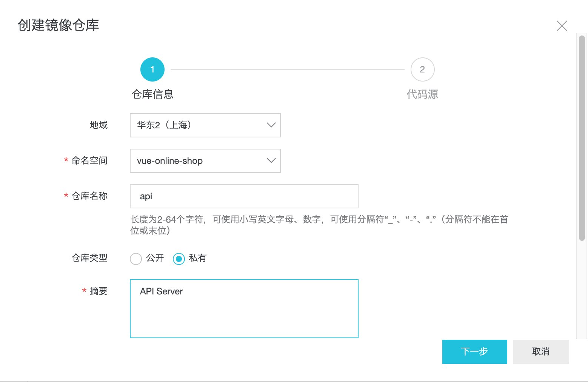
Task: Click the step 2 circle indicator
Action: point(422,69)
